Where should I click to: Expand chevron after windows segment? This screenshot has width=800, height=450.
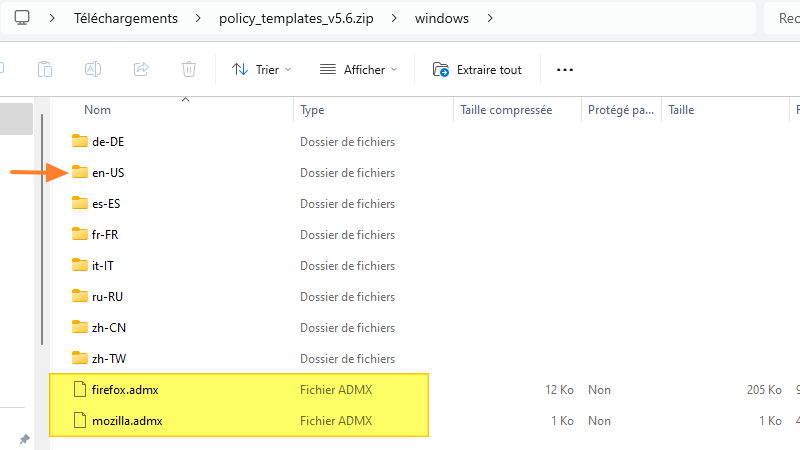(x=490, y=18)
